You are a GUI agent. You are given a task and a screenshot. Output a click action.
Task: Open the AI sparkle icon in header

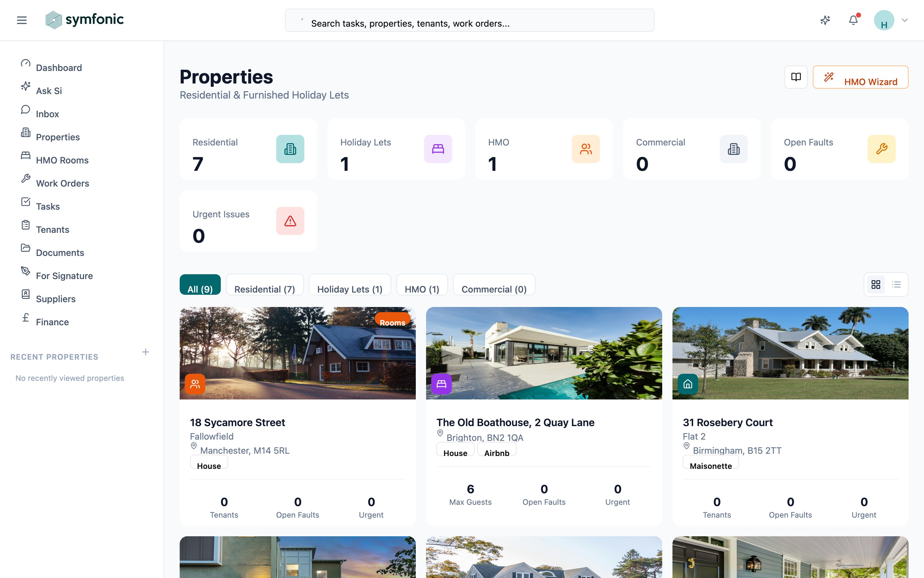(x=825, y=20)
